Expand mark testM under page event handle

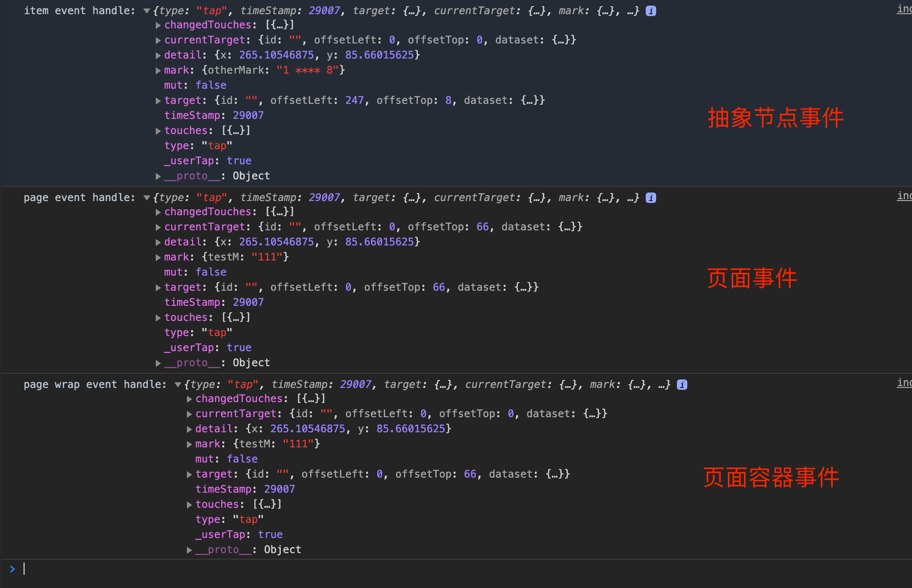click(158, 257)
